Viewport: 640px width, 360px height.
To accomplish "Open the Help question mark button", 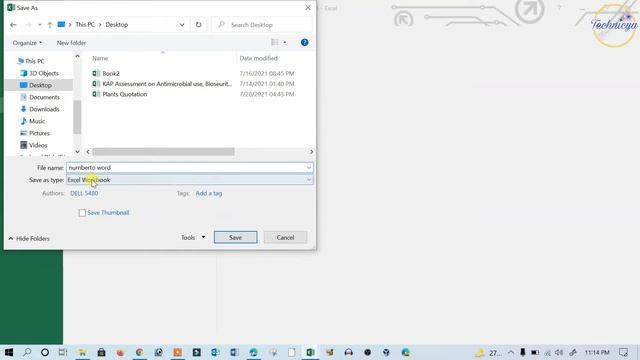I will point(304,42).
